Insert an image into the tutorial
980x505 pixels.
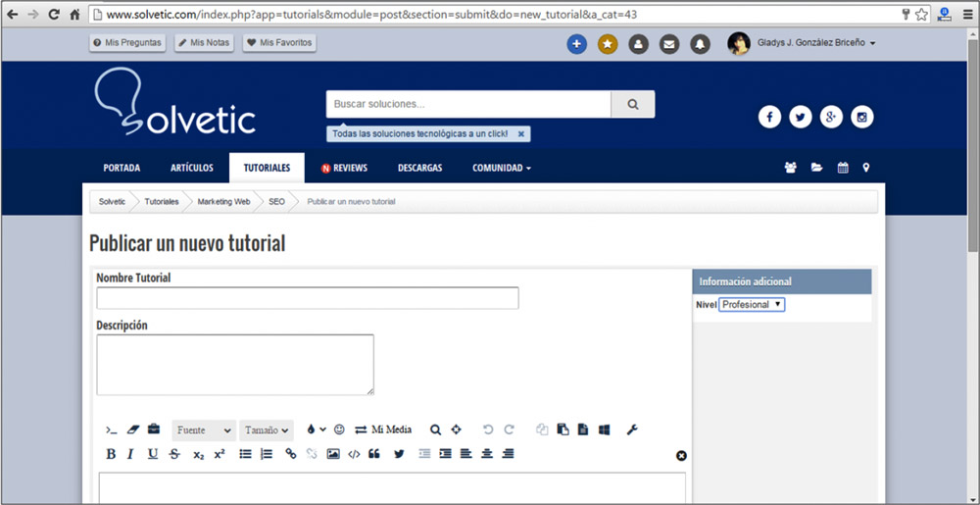tap(333, 454)
